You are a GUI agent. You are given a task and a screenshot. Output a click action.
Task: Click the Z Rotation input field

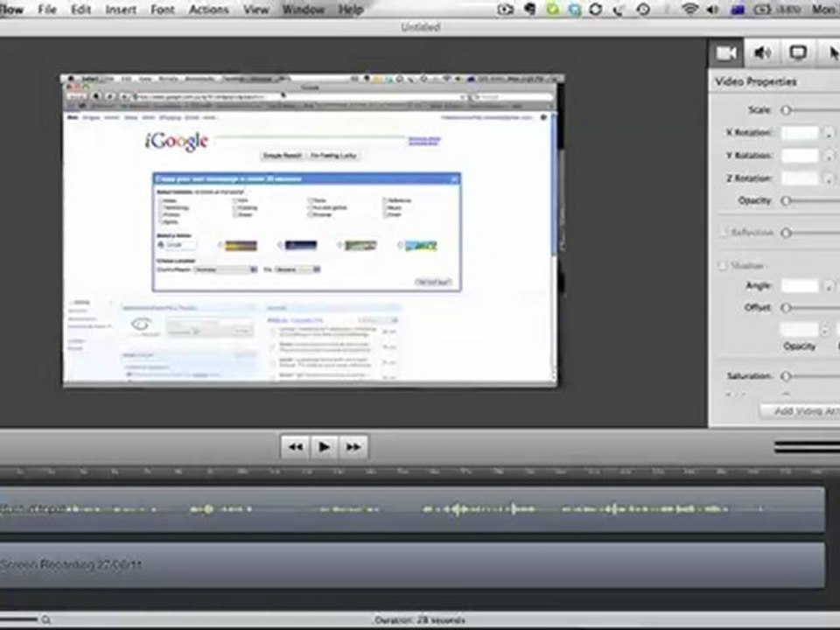[800, 178]
